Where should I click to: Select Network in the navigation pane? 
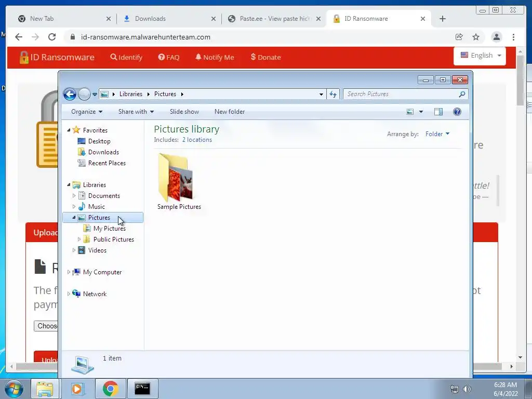coord(95,294)
